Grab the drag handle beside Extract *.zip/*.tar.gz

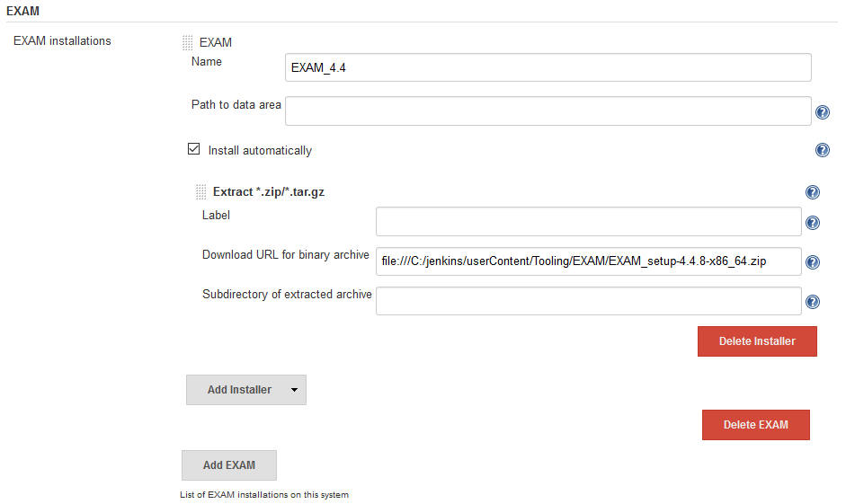pyautogui.click(x=200, y=192)
